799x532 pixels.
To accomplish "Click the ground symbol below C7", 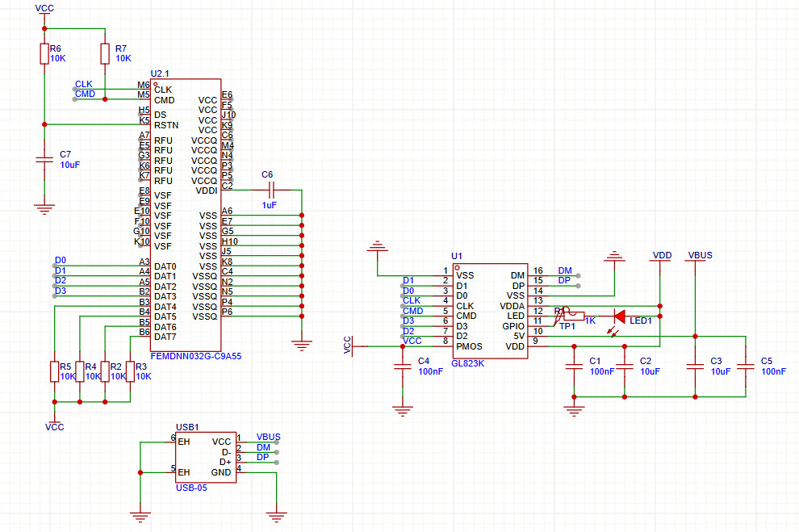I will pos(44,209).
